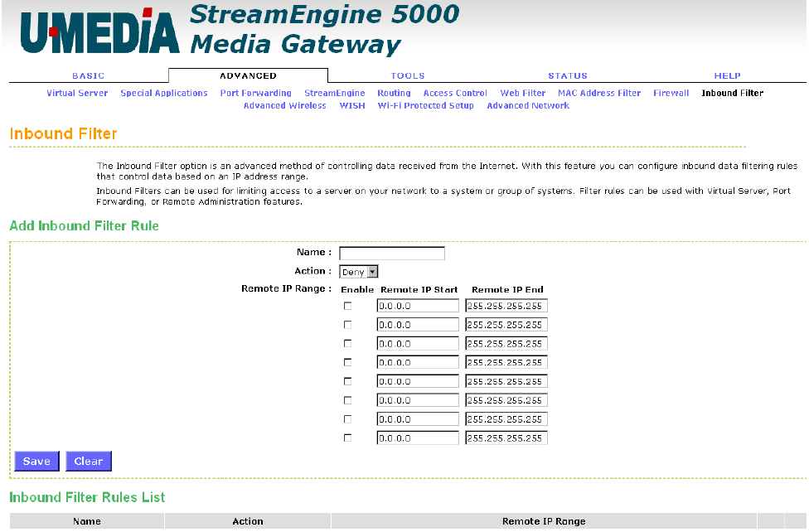This screenshot has width=809, height=532.
Task: Clear the inbound filter form
Action: point(88,462)
